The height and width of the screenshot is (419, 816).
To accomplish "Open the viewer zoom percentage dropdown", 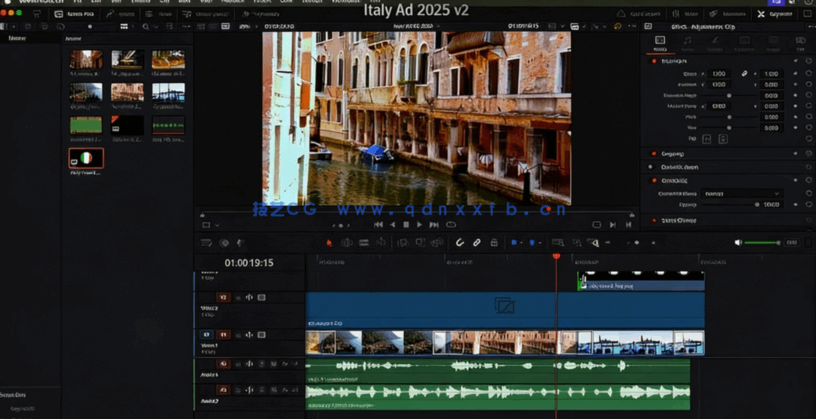I will [x=247, y=26].
